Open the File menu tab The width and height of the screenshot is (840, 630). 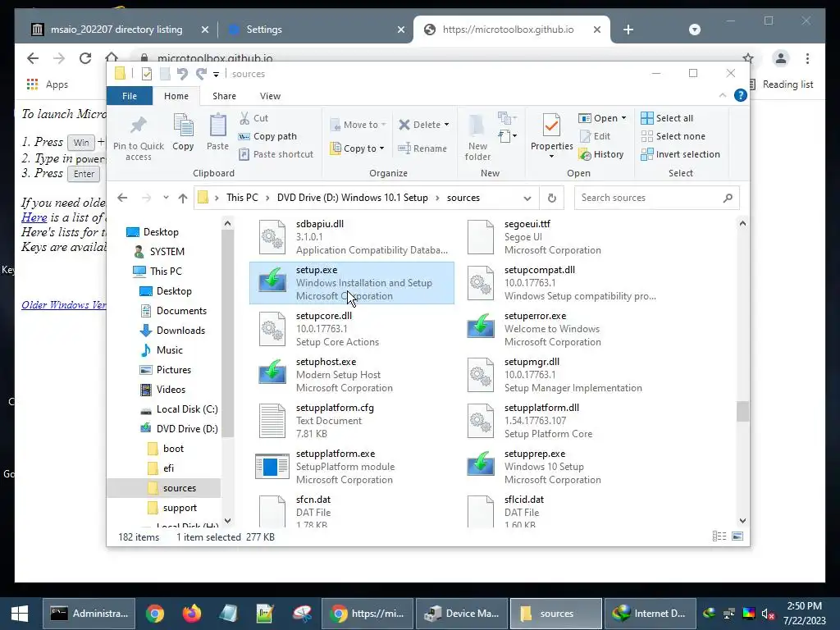pos(130,96)
